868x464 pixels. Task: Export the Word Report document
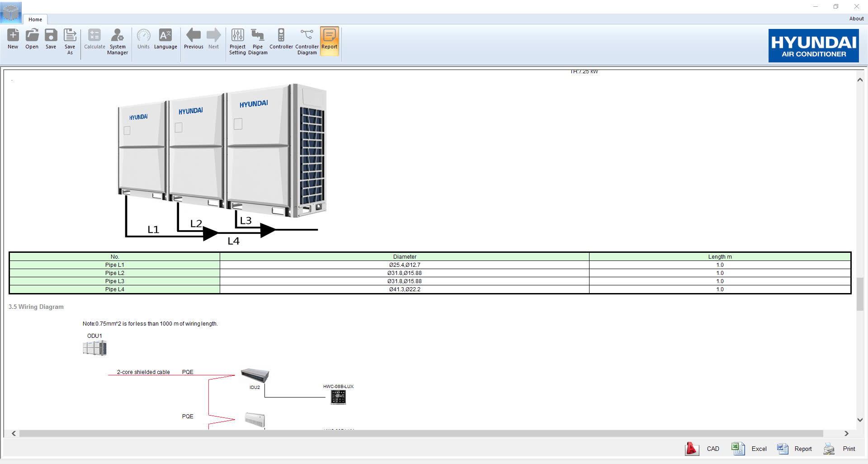(794, 449)
